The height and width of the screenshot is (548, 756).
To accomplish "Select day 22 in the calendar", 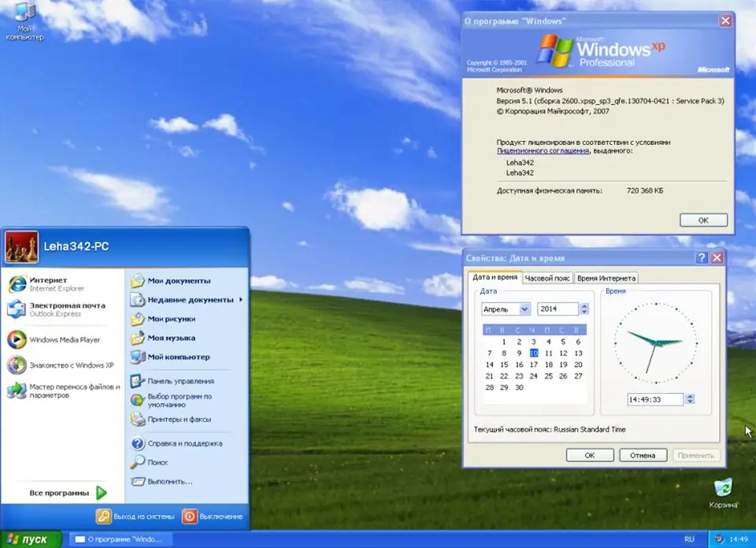I will (504, 376).
